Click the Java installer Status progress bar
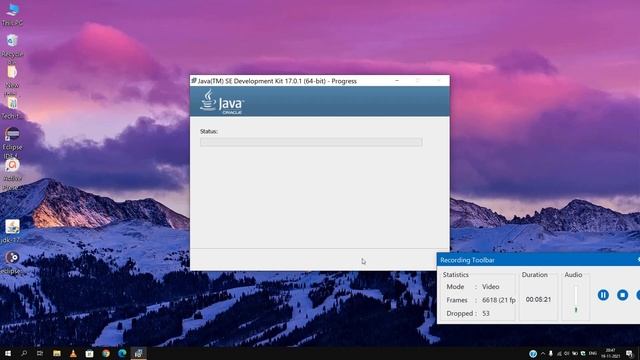Viewport: 640px width, 360px height. click(x=311, y=142)
